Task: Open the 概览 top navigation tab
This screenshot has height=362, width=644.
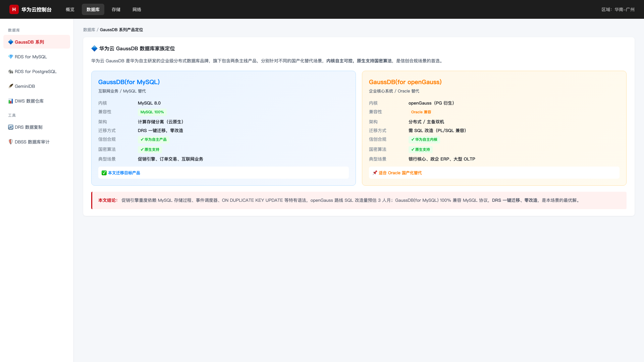Action: [70, 9]
